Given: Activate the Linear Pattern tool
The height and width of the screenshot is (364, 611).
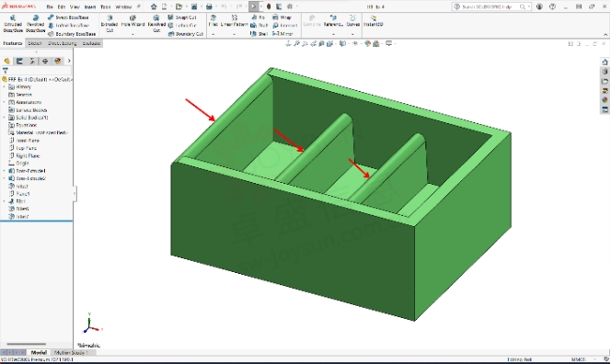Looking at the screenshot, I should tap(235, 21).
